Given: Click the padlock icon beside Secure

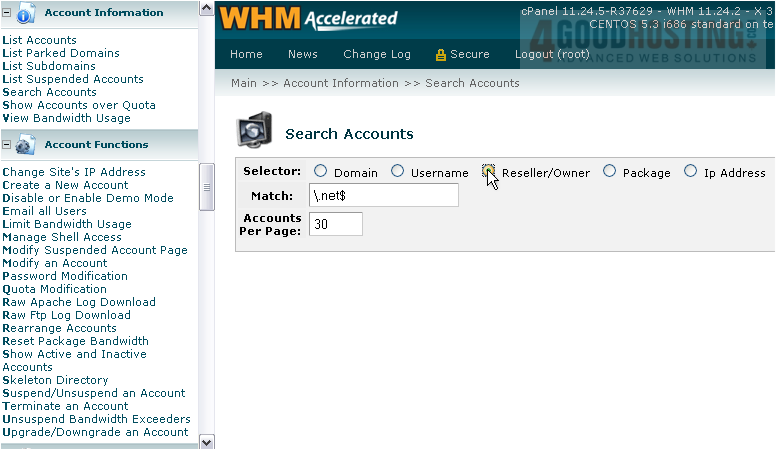Looking at the screenshot, I should point(440,55).
